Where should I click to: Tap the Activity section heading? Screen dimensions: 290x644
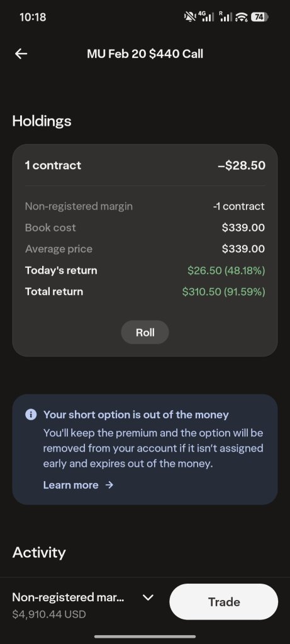(39, 552)
